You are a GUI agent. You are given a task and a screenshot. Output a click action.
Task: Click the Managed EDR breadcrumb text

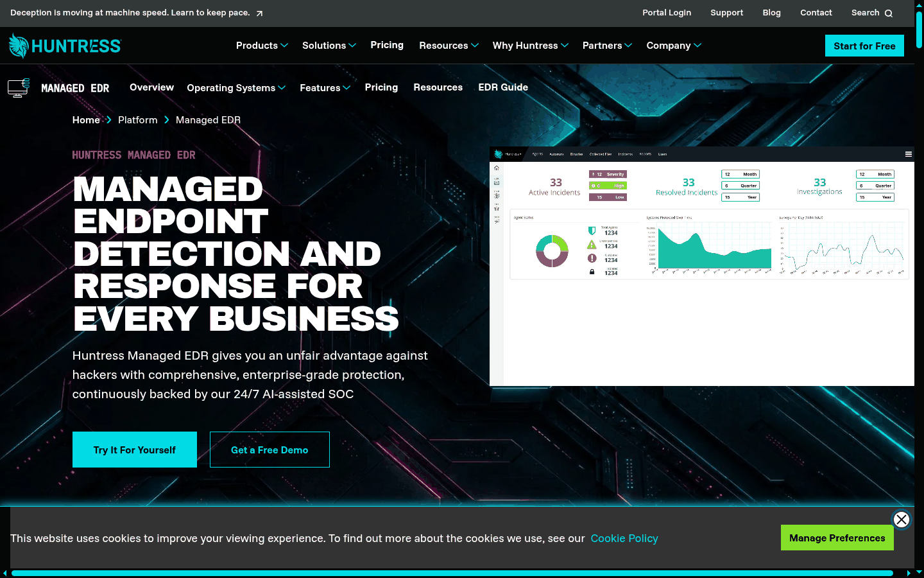(x=208, y=120)
